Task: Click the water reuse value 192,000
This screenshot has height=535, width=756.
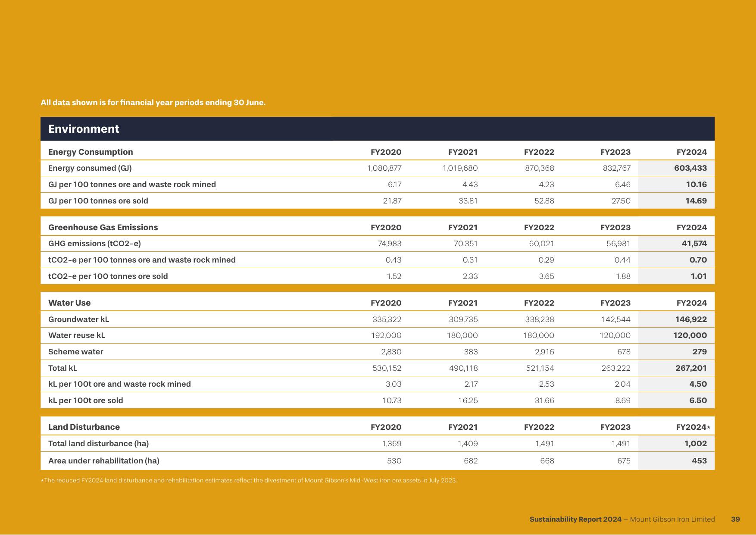Action: tap(386, 335)
